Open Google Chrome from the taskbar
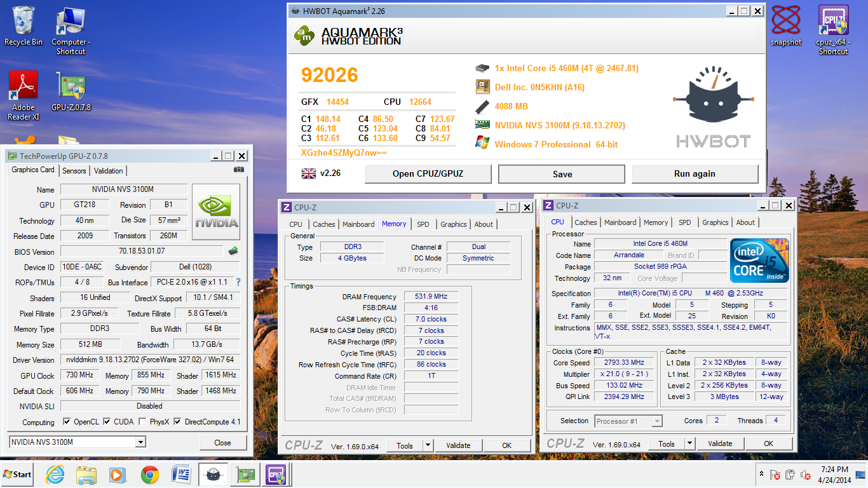The height and width of the screenshot is (488, 868). tap(149, 474)
